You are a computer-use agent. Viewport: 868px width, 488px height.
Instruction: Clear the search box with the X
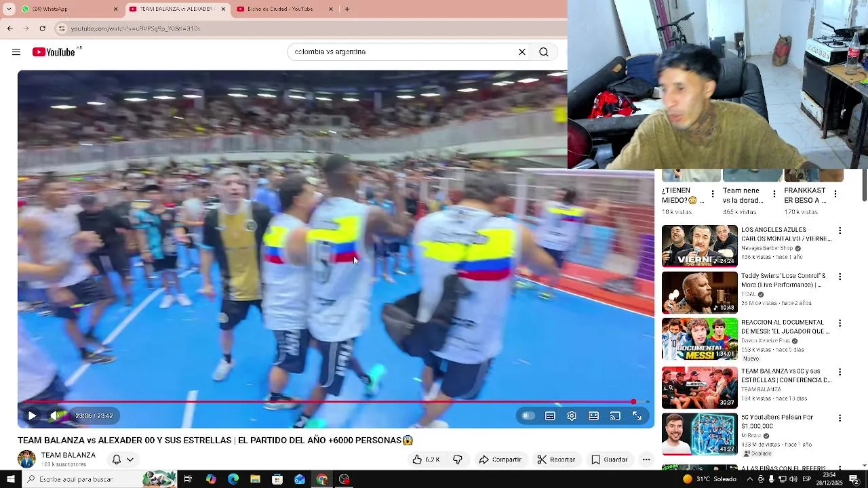(522, 52)
